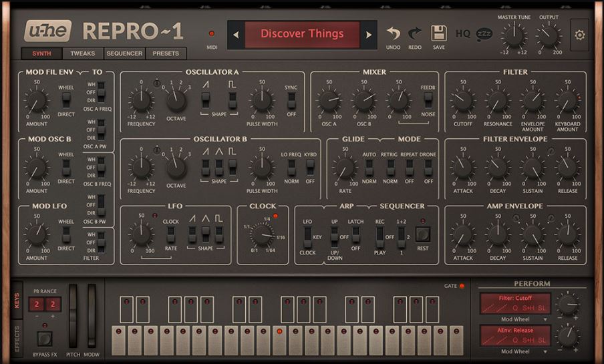
Task: Switch to the TWEAKS tab
Action: [x=82, y=53]
